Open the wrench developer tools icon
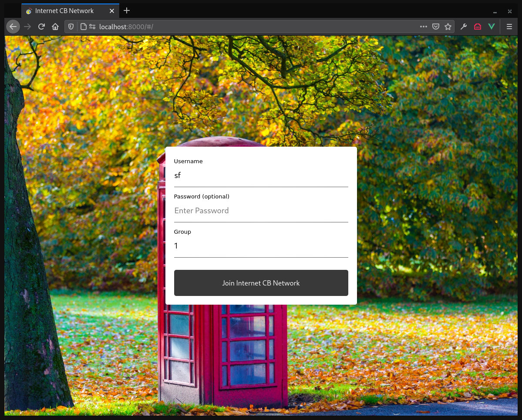 click(x=464, y=27)
